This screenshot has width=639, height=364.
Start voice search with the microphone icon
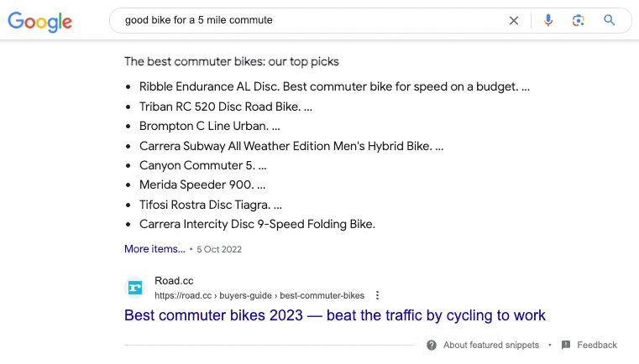(x=548, y=20)
